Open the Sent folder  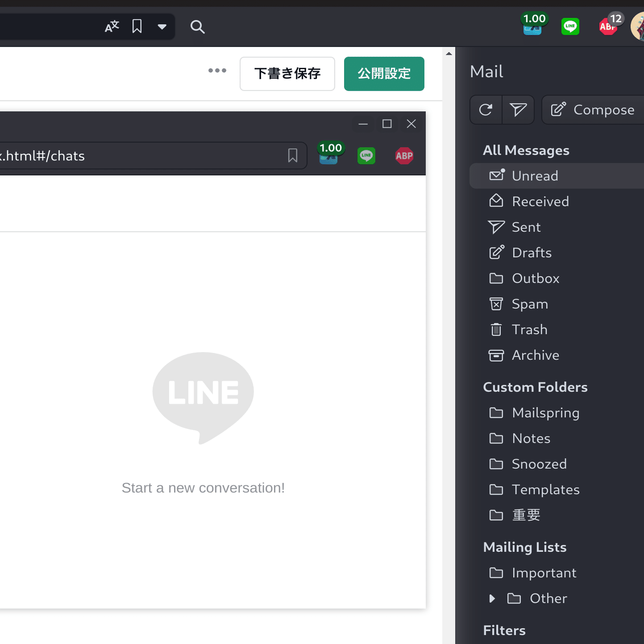(557, 227)
